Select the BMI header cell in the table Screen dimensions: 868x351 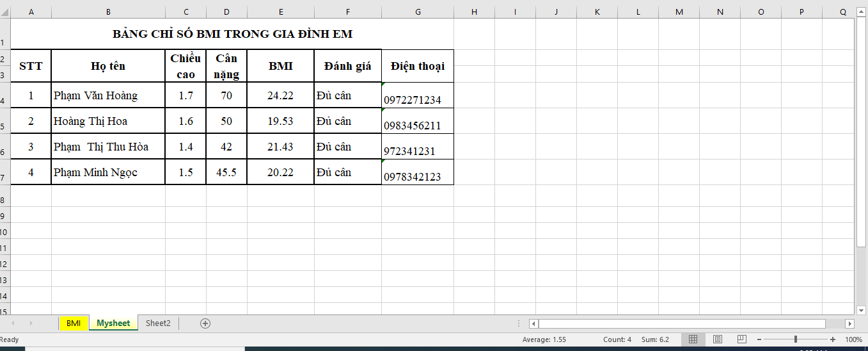(x=281, y=66)
